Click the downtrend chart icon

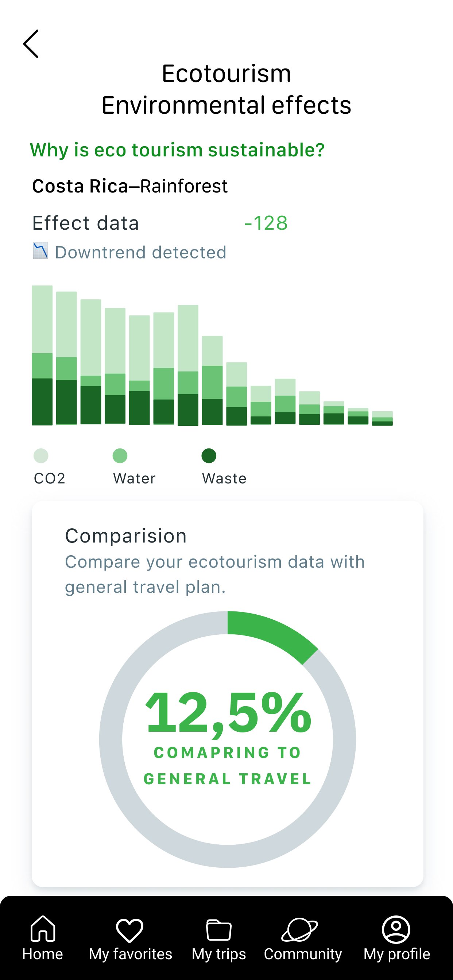pyautogui.click(x=40, y=251)
